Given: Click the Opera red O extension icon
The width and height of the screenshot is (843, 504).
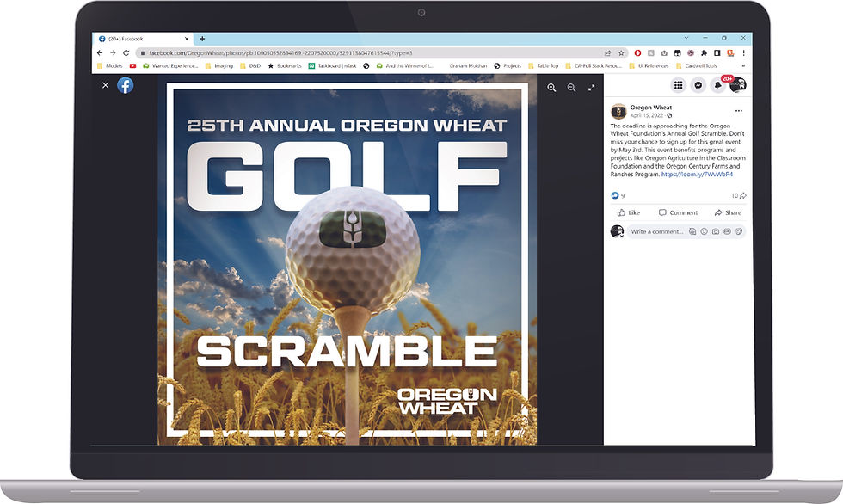Looking at the screenshot, I should point(637,53).
